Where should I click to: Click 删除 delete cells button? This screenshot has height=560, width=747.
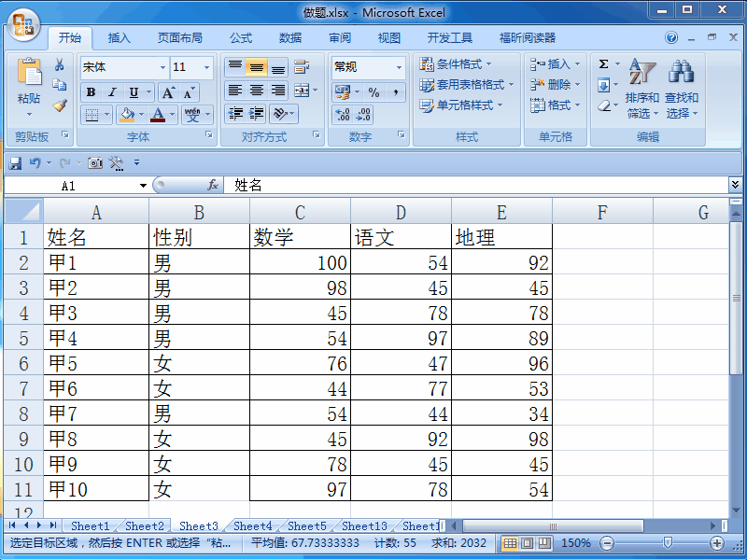click(555, 85)
